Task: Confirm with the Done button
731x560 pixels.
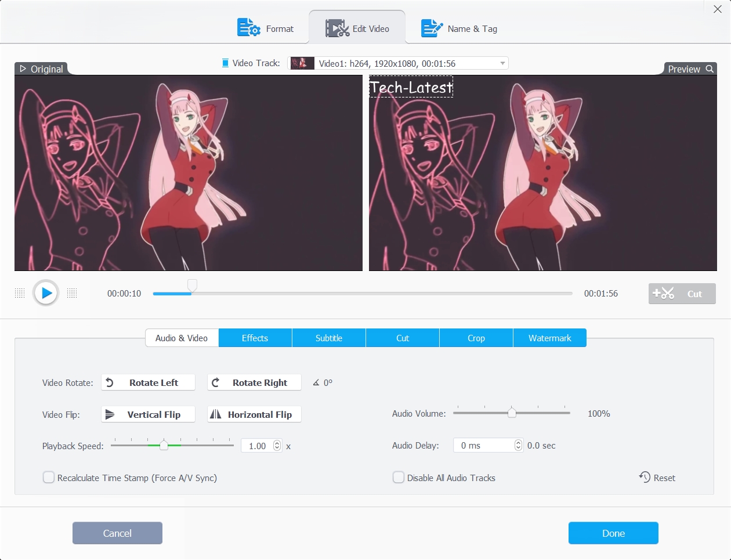Action: click(x=613, y=533)
